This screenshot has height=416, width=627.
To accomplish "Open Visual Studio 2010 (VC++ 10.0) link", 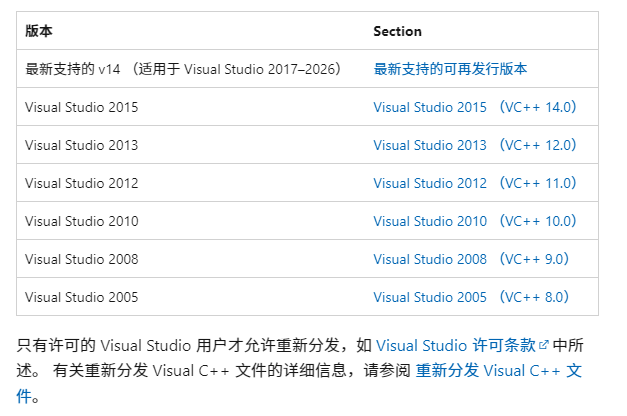I will (x=475, y=221).
